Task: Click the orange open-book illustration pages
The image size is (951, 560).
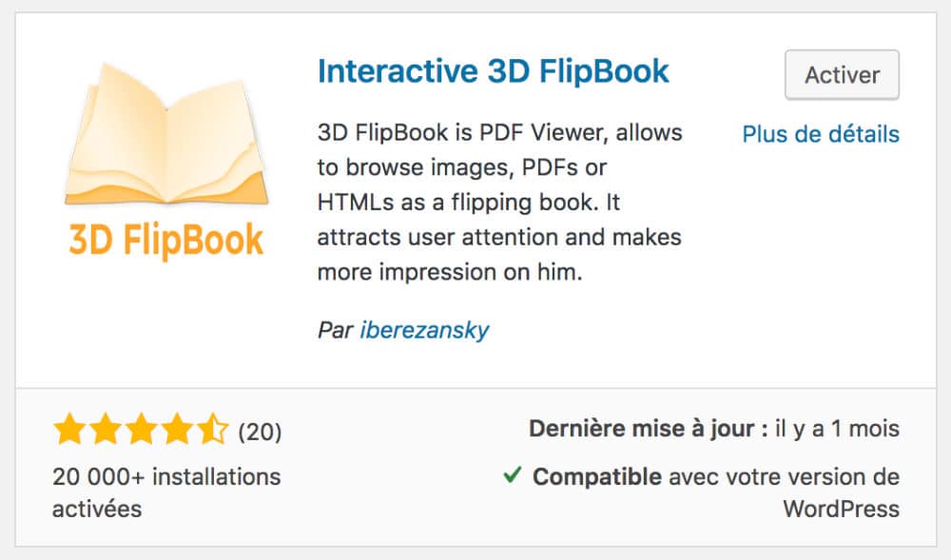Action: coord(166,133)
